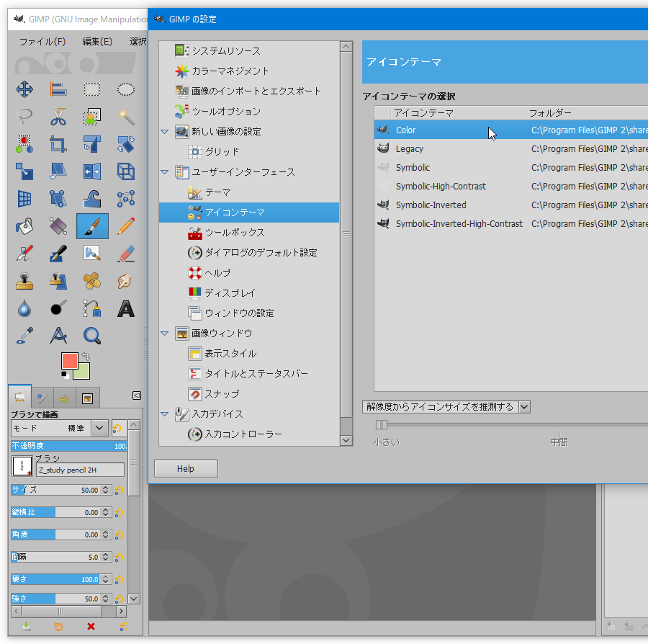Pick the Pencil tool
Viewport: 648px width, 644px height.
pos(125,226)
